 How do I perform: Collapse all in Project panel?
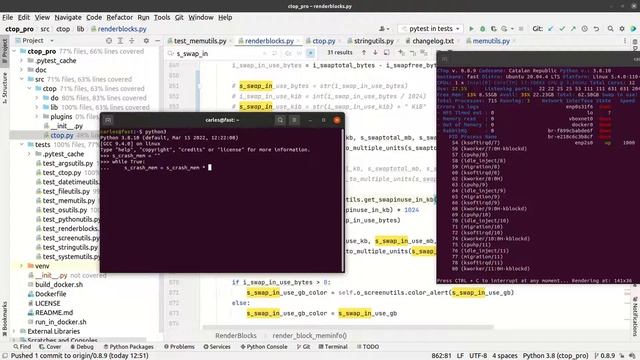[x=131, y=40]
